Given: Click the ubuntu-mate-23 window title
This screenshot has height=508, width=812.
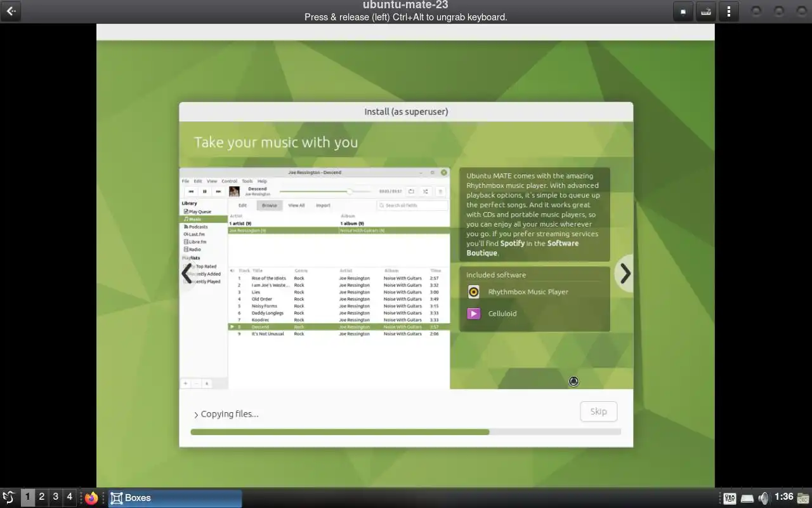Looking at the screenshot, I should 405,5.
